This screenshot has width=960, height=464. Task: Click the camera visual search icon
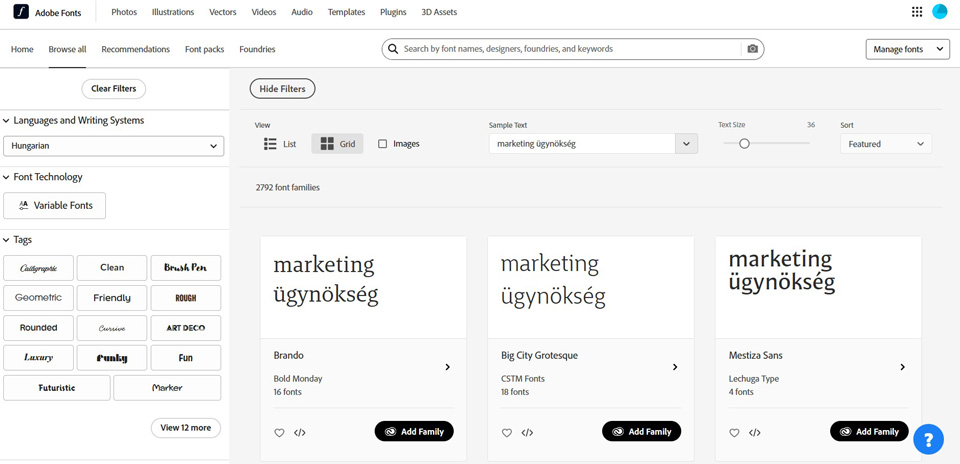click(752, 49)
